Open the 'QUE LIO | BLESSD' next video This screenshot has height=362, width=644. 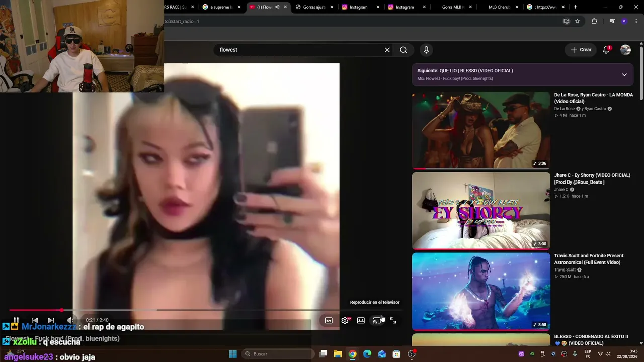pos(465,71)
